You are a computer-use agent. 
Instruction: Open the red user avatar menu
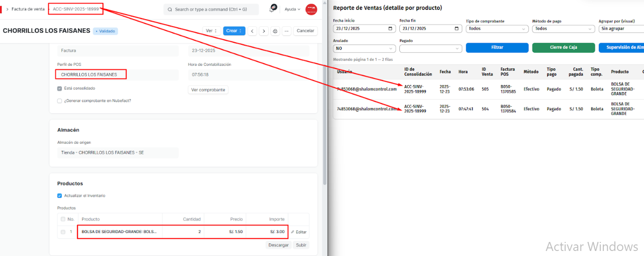[x=311, y=9]
